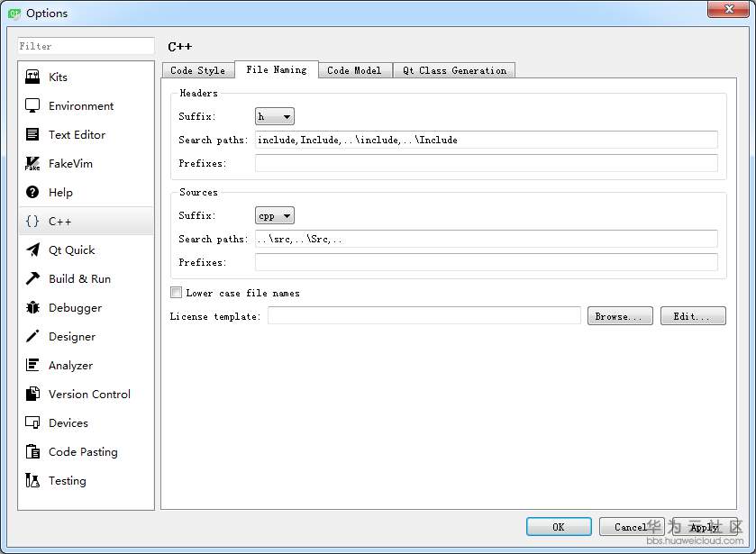Toggle Lower case file names checkbox
Viewport: 756px width, 554px height.
coord(177,293)
